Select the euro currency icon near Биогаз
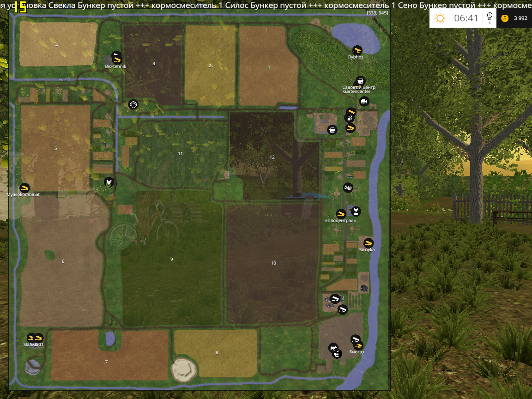Image resolution: width=532 pixels, height=399 pixels. (x=337, y=354)
